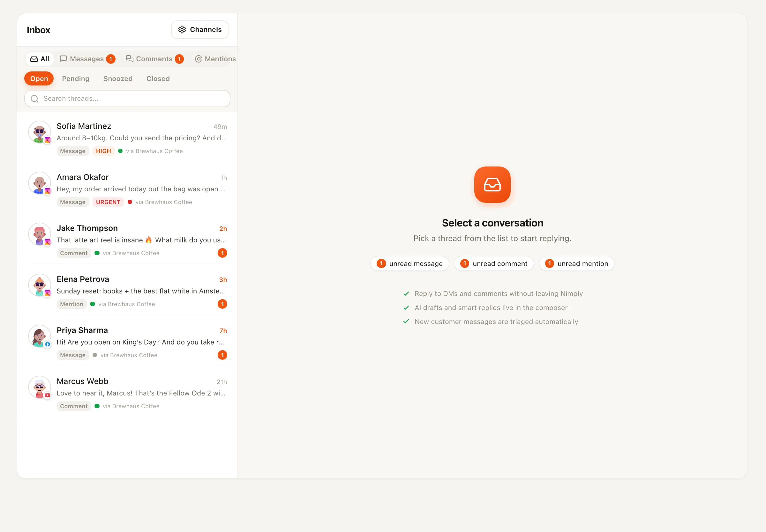Image resolution: width=766 pixels, height=532 pixels.
Task: Select the Closed status filter
Action: pyautogui.click(x=158, y=79)
